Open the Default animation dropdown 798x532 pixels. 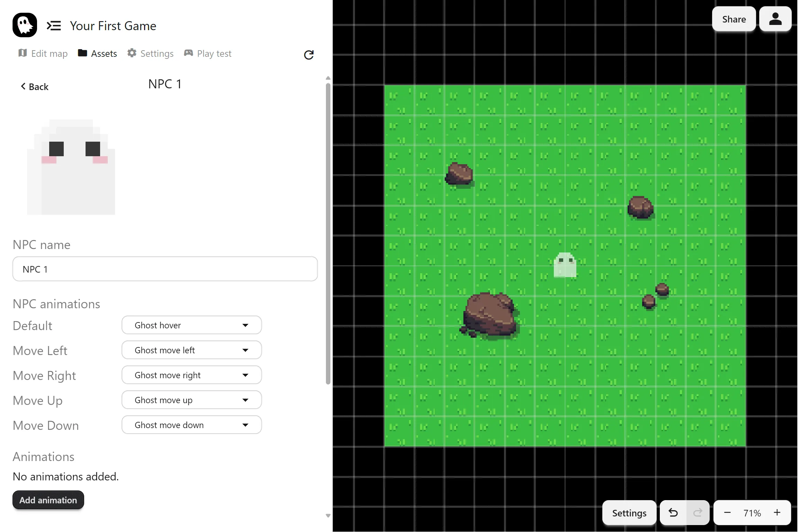click(192, 325)
